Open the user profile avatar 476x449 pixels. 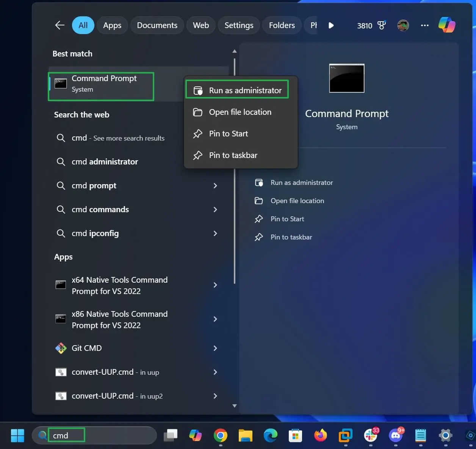[403, 25]
